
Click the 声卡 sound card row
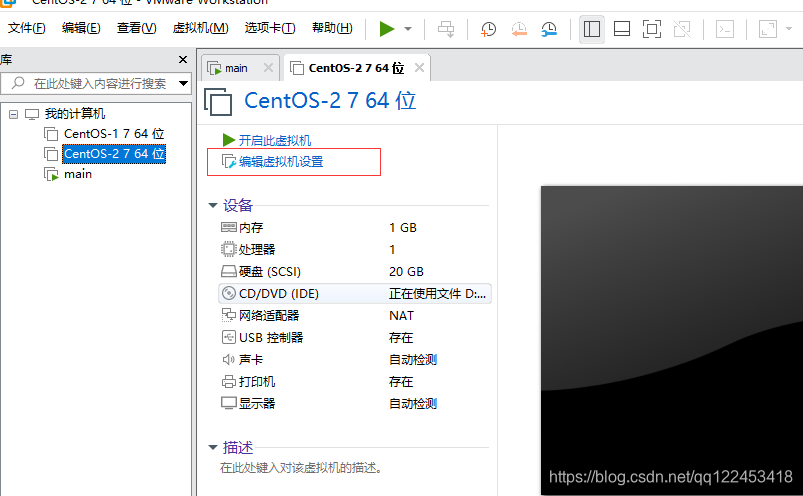click(354, 360)
